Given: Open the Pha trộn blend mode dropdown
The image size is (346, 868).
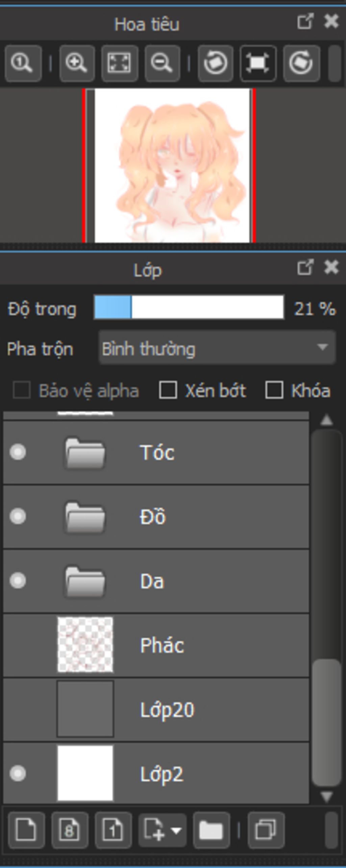Looking at the screenshot, I should coord(217,348).
